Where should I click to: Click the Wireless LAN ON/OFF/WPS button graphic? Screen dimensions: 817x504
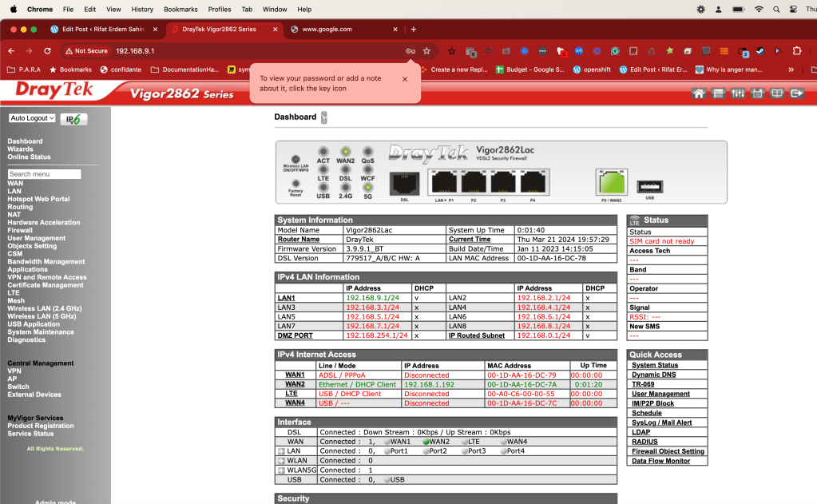(295, 160)
